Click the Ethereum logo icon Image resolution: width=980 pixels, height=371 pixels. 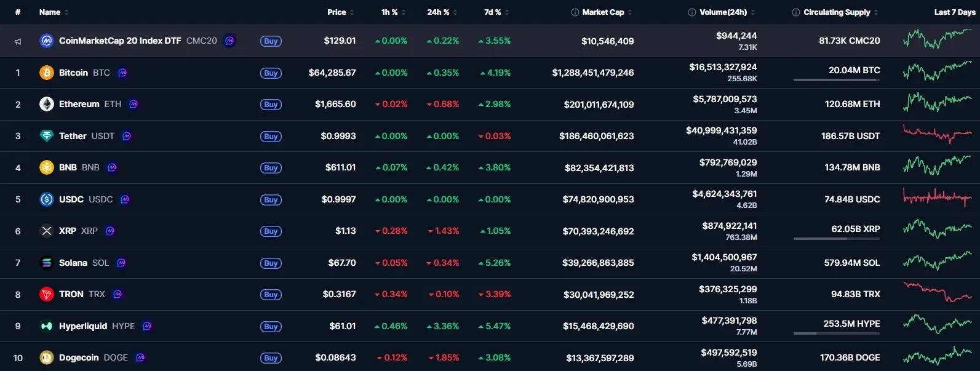(x=47, y=104)
